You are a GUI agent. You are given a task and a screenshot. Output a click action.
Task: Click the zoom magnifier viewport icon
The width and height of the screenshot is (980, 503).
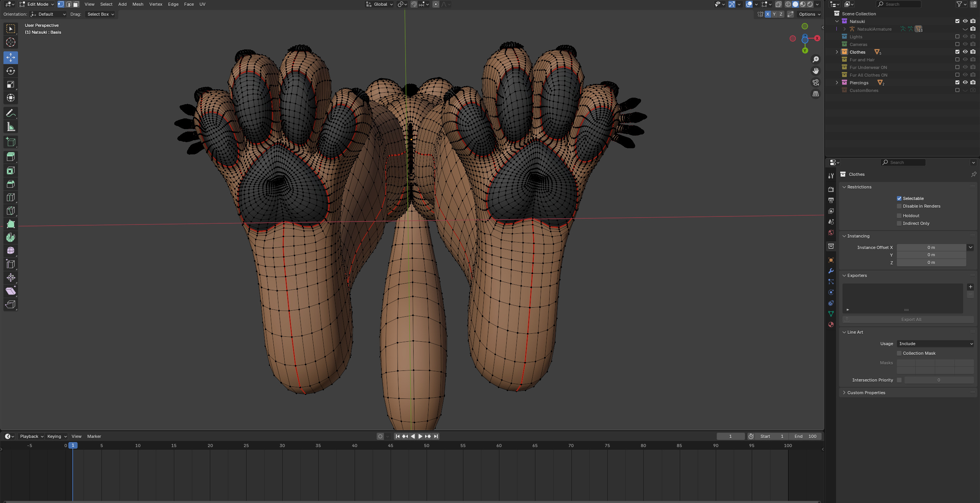pyautogui.click(x=816, y=59)
